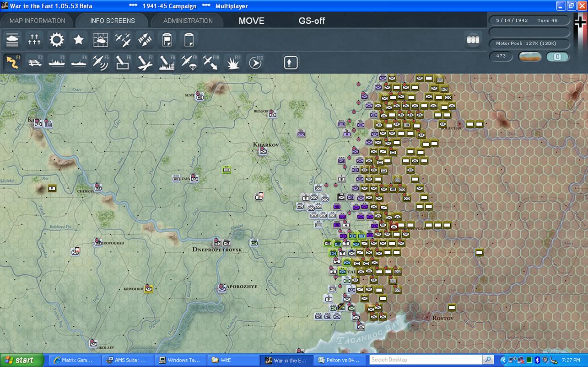Click the star victory screen icon
The height and width of the screenshot is (367, 588).
click(x=79, y=40)
